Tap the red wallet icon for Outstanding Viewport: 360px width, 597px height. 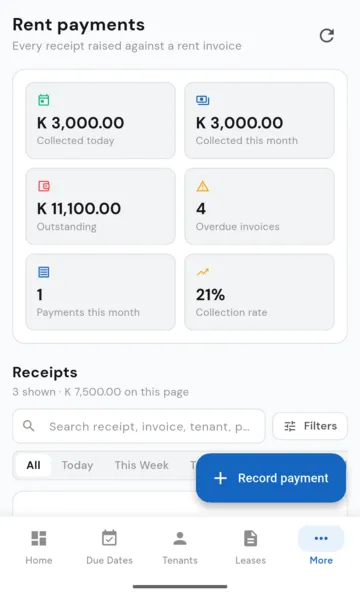pyautogui.click(x=44, y=186)
